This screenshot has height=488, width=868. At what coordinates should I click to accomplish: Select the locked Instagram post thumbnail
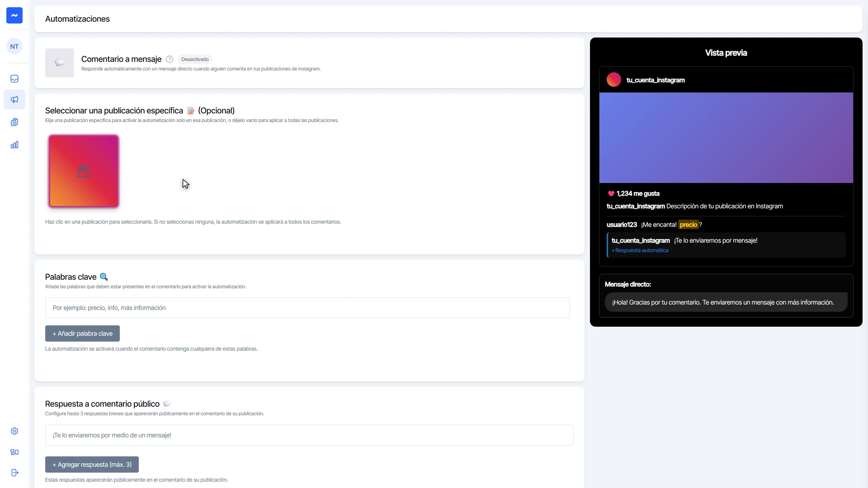click(84, 171)
